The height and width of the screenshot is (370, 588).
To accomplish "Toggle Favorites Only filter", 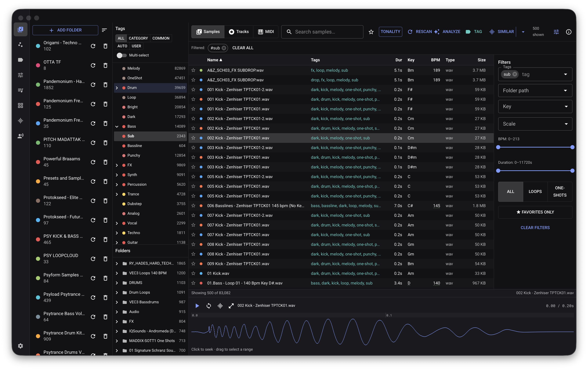I will tap(535, 212).
